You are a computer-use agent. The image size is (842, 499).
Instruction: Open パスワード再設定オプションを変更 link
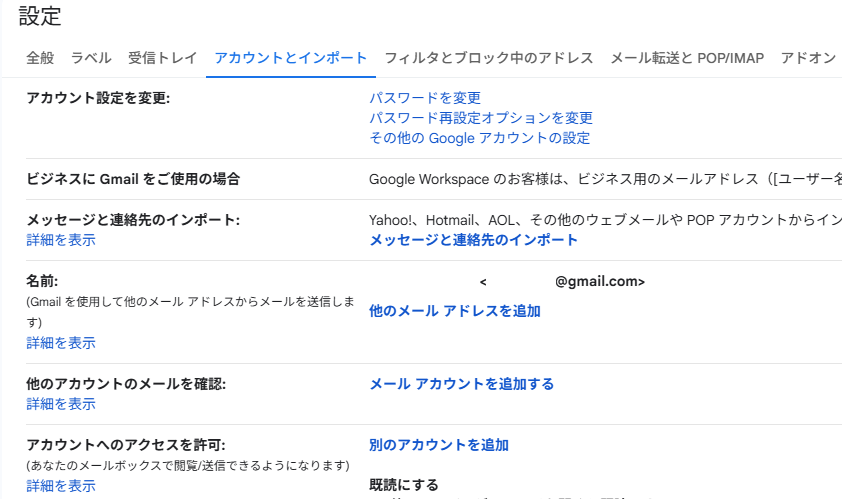pyautogui.click(x=481, y=118)
